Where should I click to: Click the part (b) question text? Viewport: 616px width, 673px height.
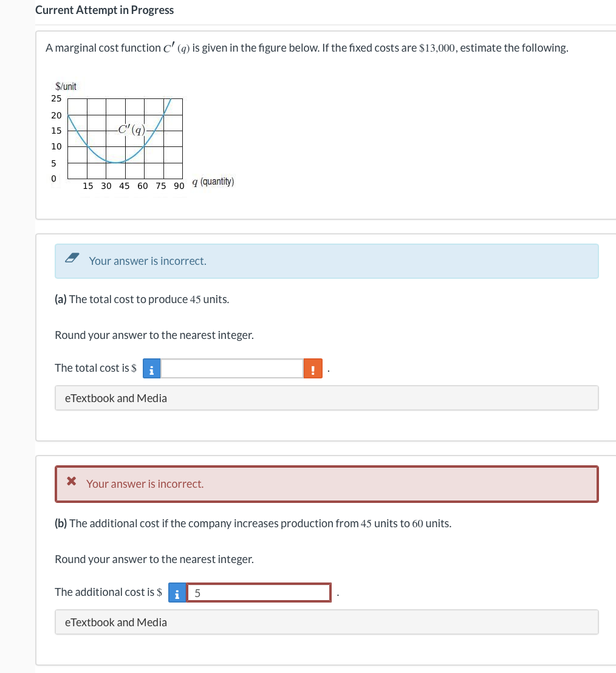pyautogui.click(x=253, y=523)
